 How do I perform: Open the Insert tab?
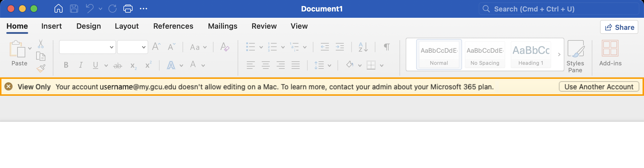point(52,26)
